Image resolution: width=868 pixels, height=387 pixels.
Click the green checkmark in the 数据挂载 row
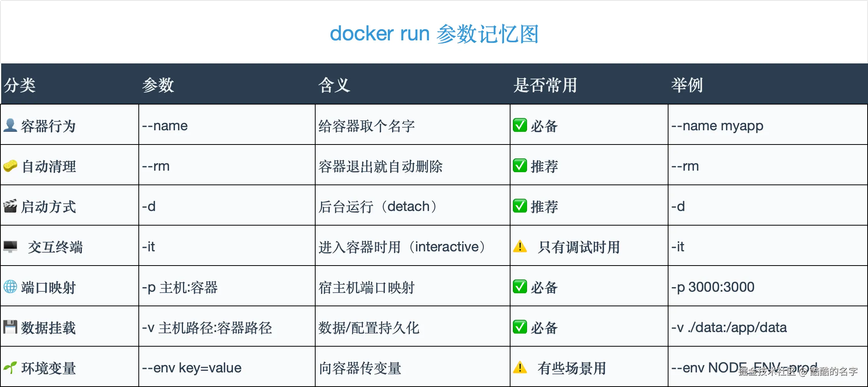pyautogui.click(x=520, y=327)
